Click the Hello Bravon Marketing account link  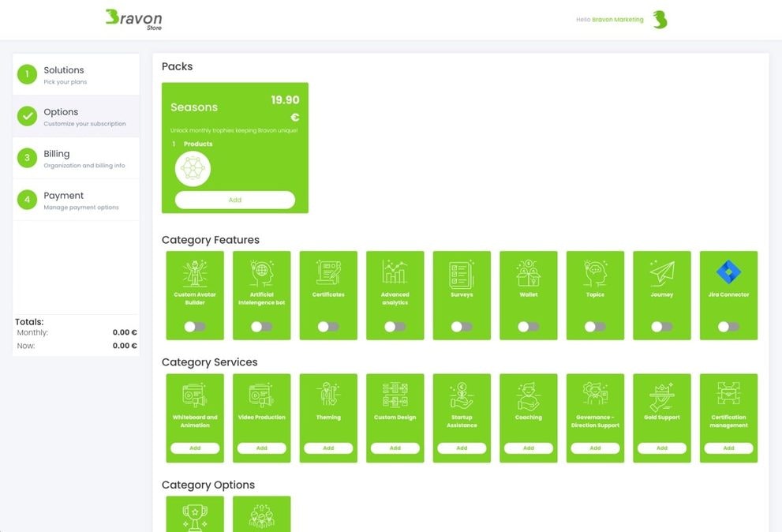[612, 21]
